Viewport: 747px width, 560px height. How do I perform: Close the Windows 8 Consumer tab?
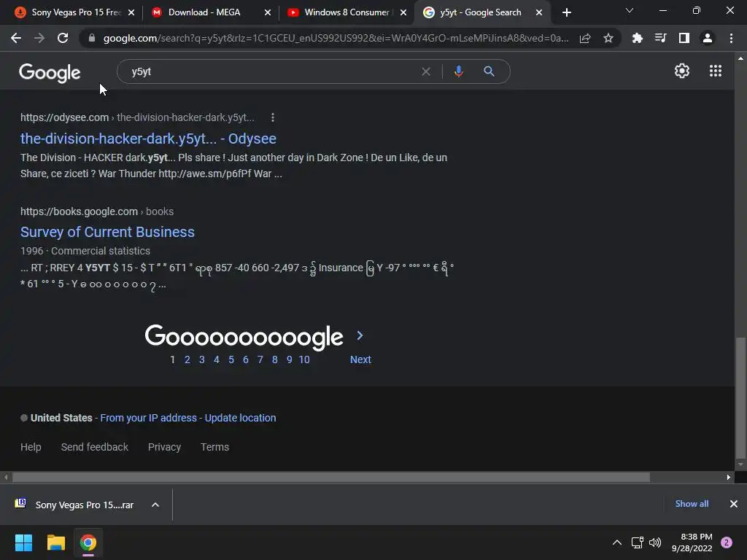point(403,12)
